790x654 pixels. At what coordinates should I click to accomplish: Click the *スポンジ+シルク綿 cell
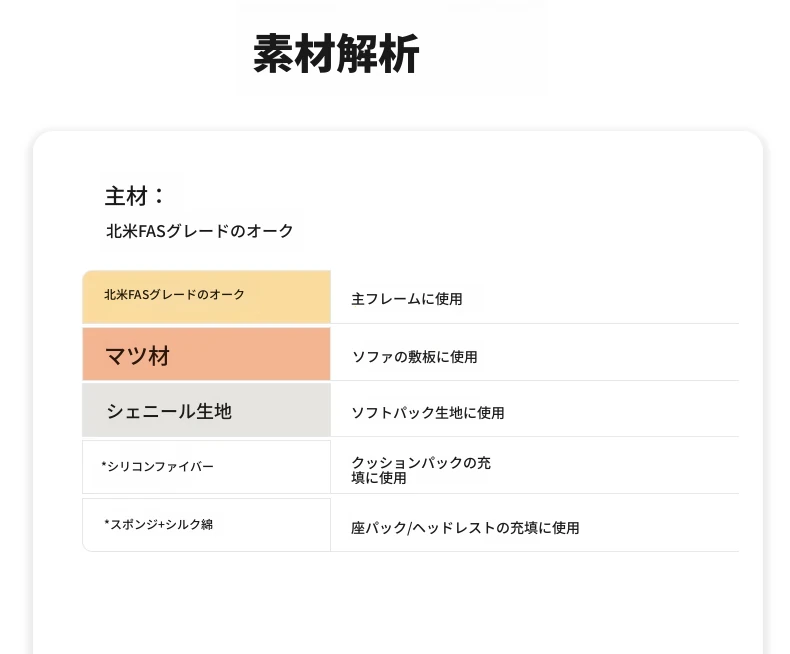click(207, 525)
